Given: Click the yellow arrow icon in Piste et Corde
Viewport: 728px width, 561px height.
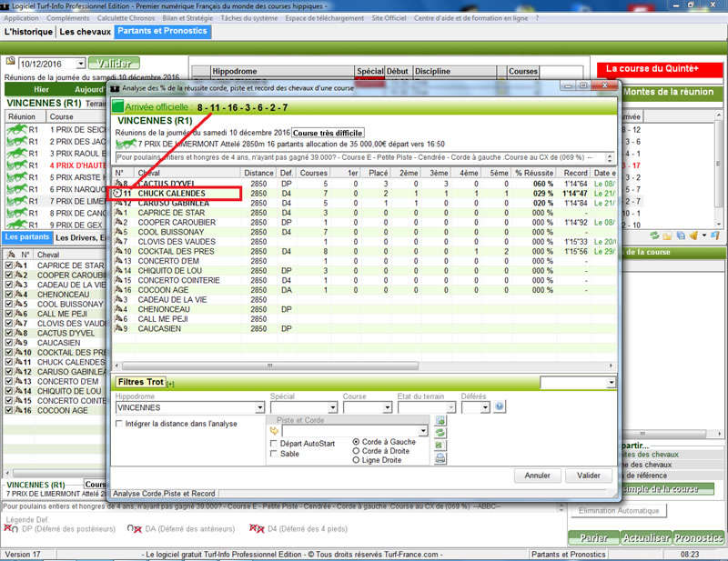Looking at the screenshot, I should 274,430.
